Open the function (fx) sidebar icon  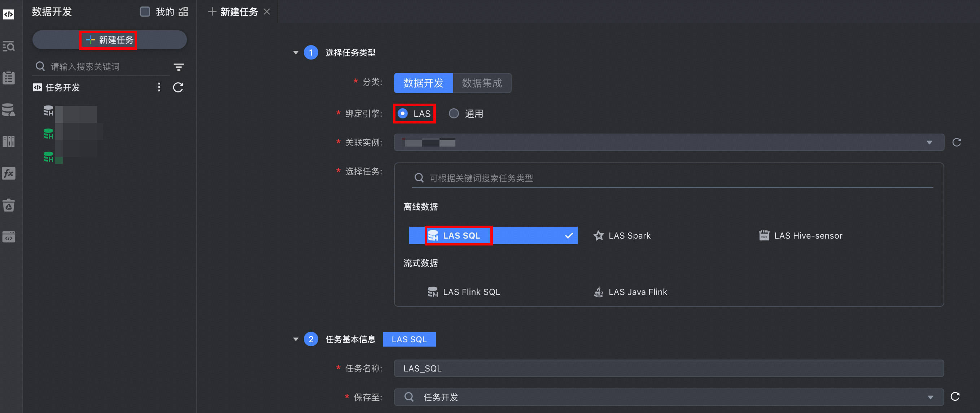pos(9,174)
